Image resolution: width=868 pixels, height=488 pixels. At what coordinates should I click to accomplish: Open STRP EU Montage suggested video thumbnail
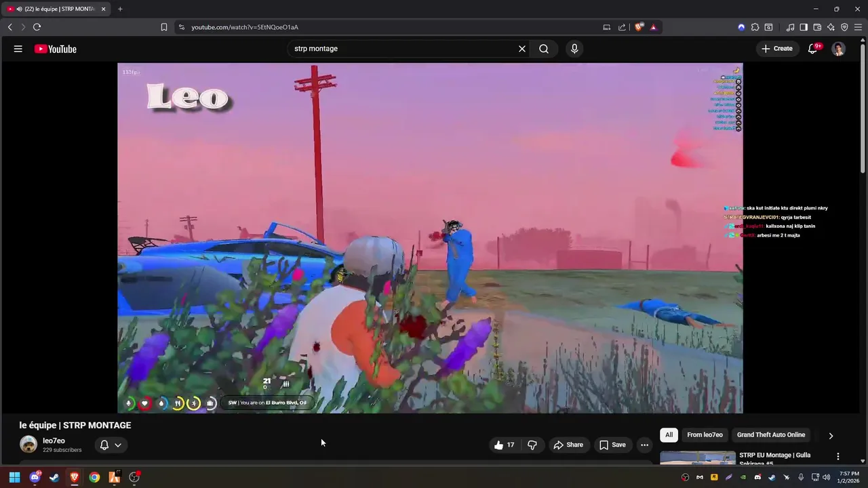(698, 458)
